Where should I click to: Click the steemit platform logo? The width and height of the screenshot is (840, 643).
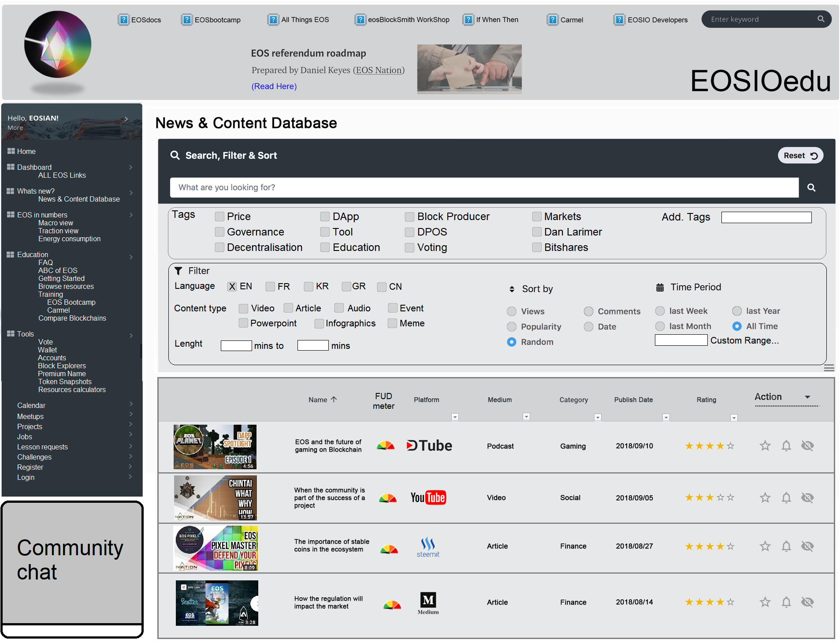(428, 547)
